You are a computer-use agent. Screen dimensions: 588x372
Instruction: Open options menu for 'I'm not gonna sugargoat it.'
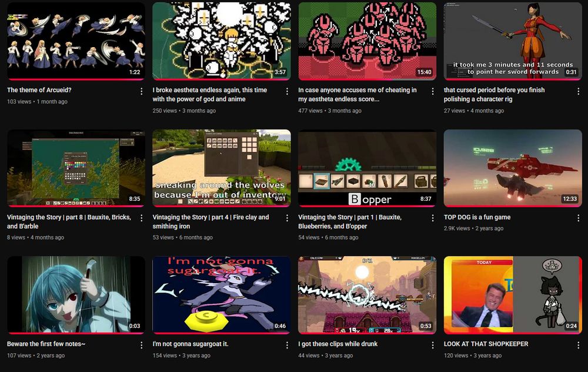pos(287,345)
